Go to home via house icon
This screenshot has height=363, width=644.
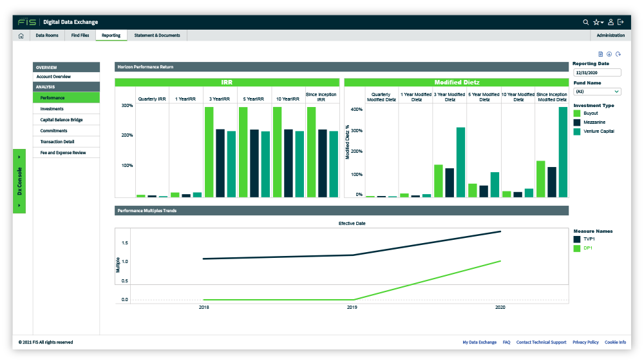(x=21, y=35)
